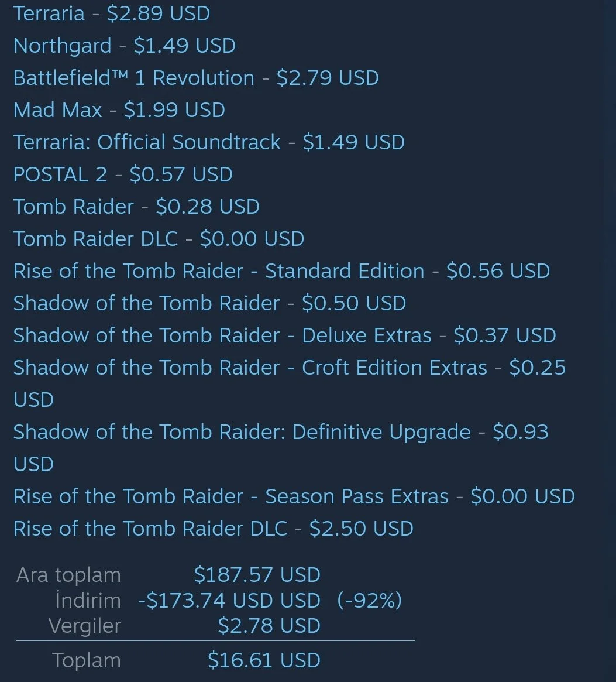Open Terraria: Official Soundtrack entry

[x=209, y=142]
